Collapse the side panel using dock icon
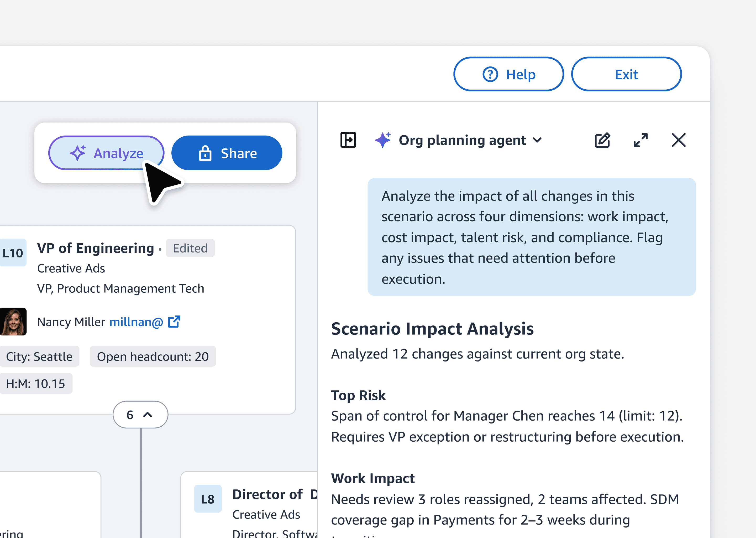The image size is (756, 538). point(348,140)
